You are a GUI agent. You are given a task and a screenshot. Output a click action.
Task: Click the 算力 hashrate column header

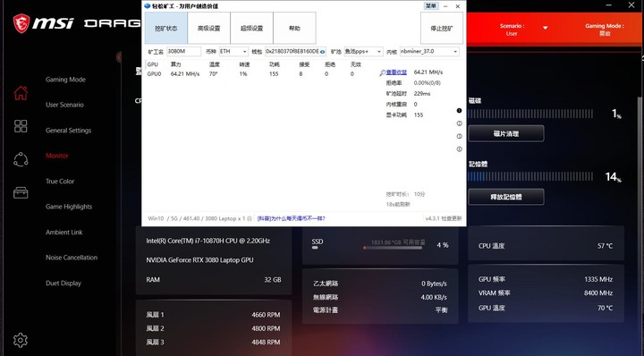(176, 64)
